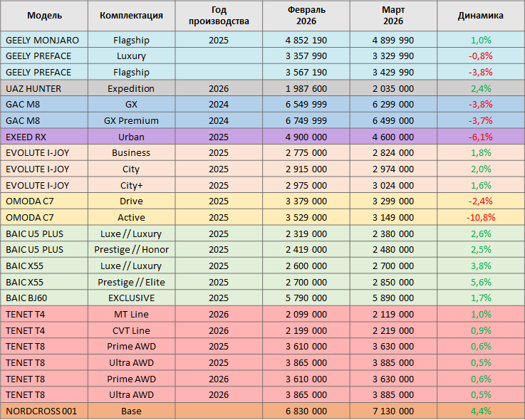The height and width of the screenshot is (420, 525).
Task: Click the -6,1% dynamics cell
Action: point(481,137)
